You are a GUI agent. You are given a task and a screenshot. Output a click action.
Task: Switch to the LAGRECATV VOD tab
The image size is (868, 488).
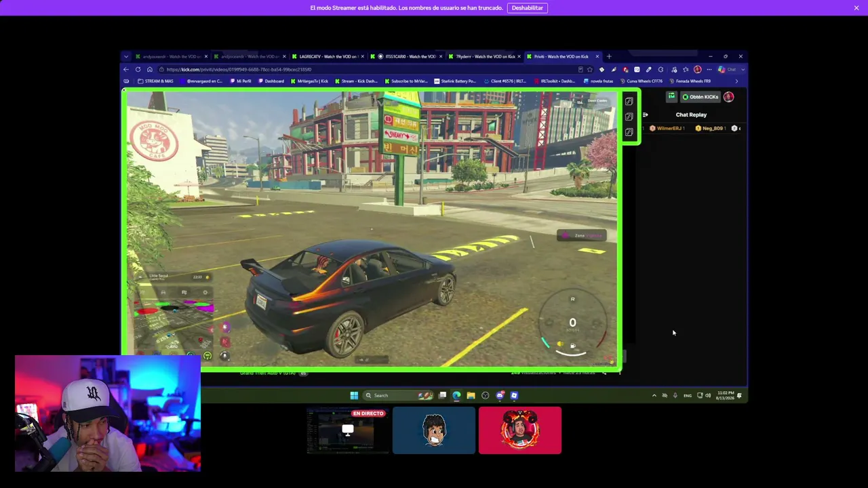329,56
